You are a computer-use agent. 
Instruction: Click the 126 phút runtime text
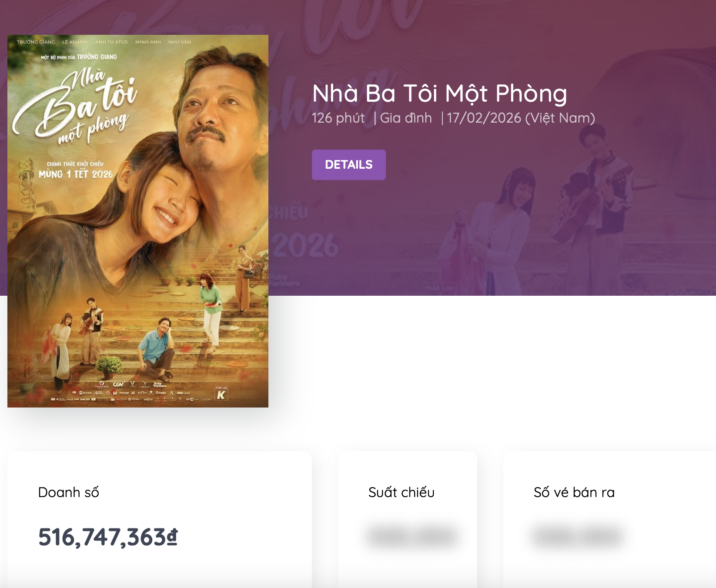pos(338,118)
